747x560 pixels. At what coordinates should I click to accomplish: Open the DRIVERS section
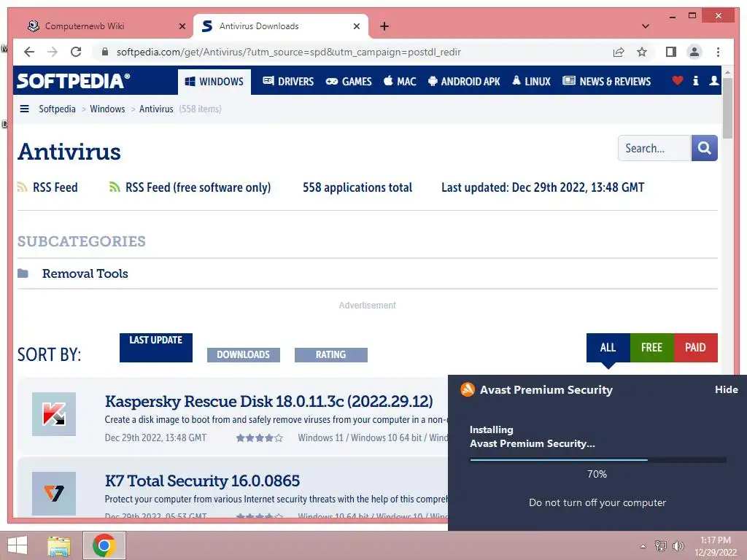(x=288, y=82)
